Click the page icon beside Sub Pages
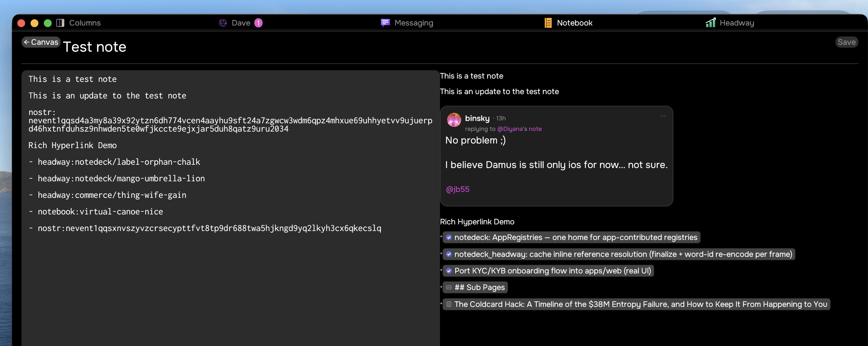Screen dimensions: 868x346 449,287
